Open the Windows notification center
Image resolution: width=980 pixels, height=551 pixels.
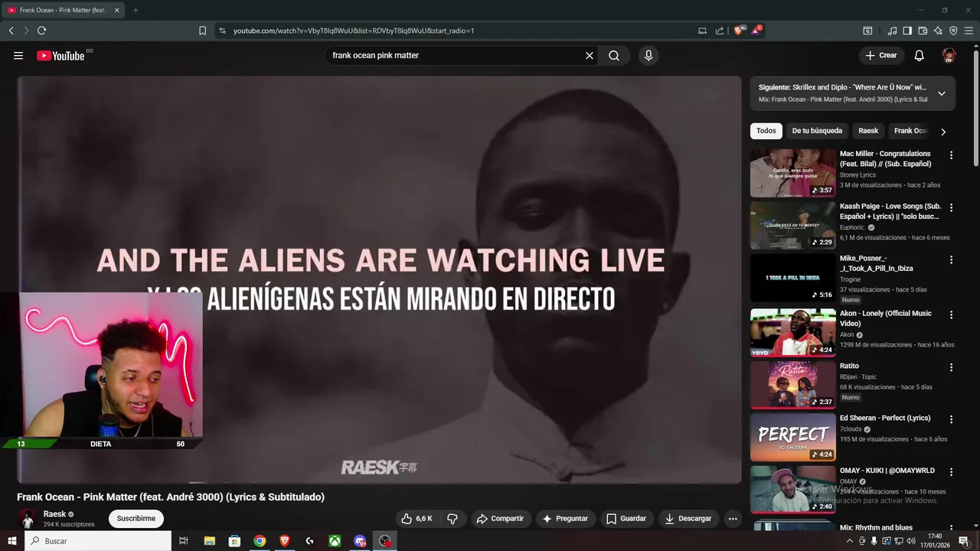tap(964, 541)
